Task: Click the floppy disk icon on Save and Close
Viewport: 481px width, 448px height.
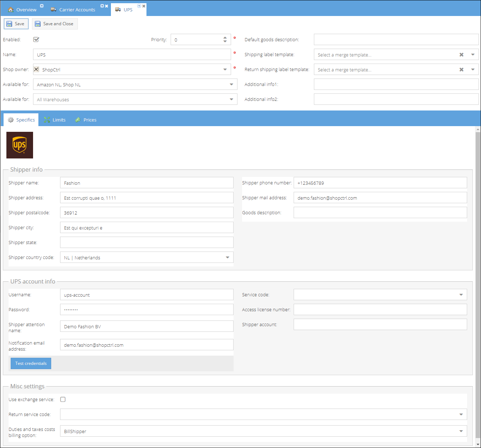Action: click(x=38, y=24)
